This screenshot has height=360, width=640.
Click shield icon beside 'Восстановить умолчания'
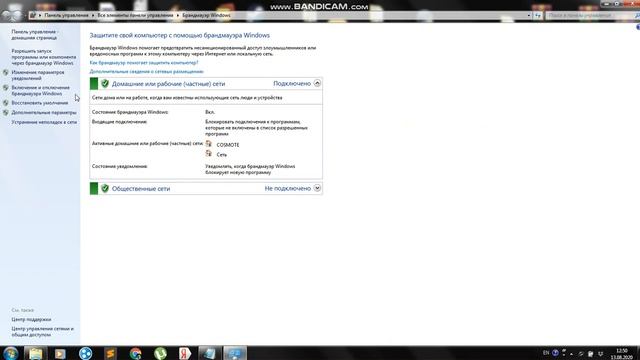(6, 103)
